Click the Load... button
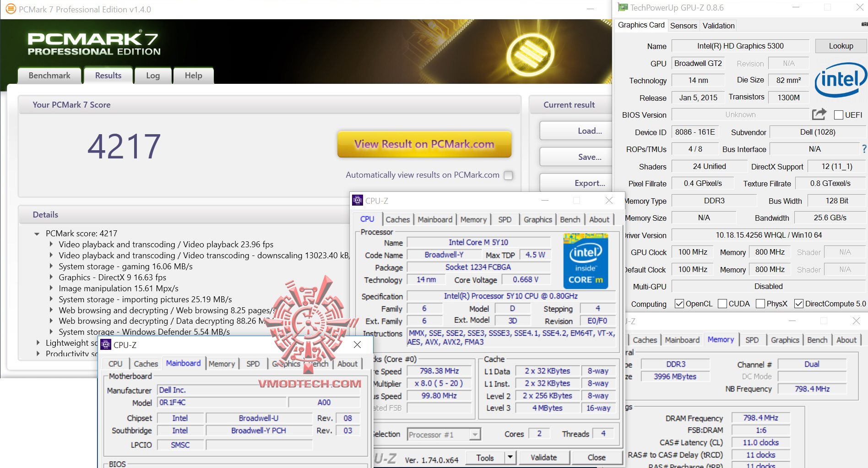 (576, 131)
